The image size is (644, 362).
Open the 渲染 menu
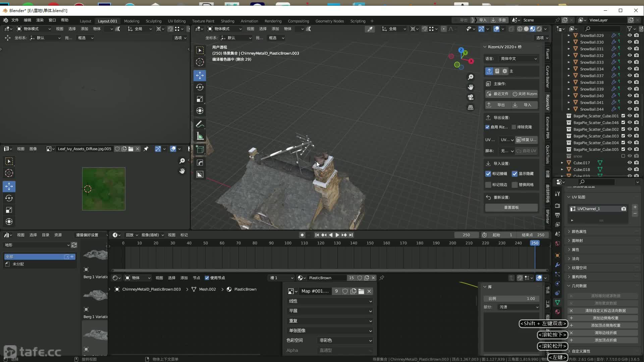[x=40, y=20]
